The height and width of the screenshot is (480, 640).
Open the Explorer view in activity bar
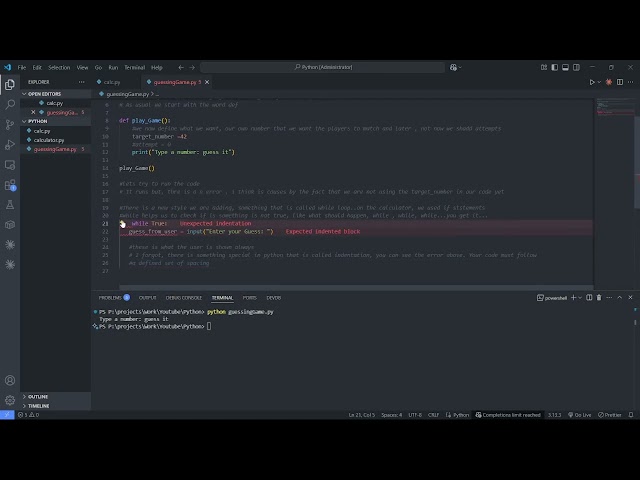click(10, 84)
